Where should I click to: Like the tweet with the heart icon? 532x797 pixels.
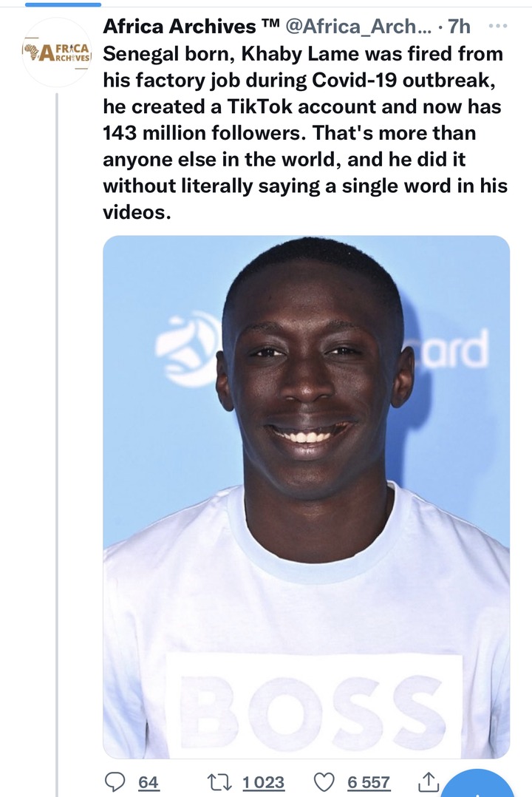pos(324,781)
